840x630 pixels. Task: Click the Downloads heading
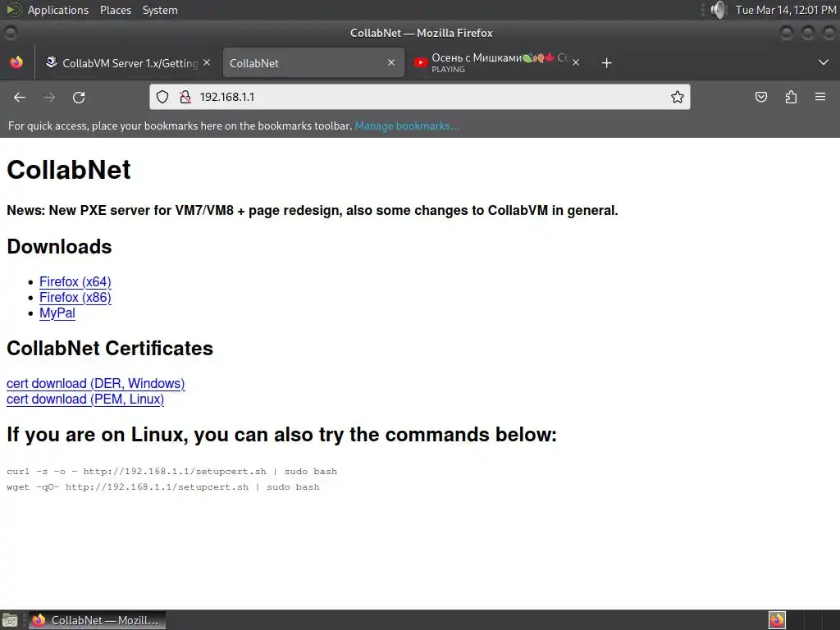pyautogui.click(x=59, y=246)
